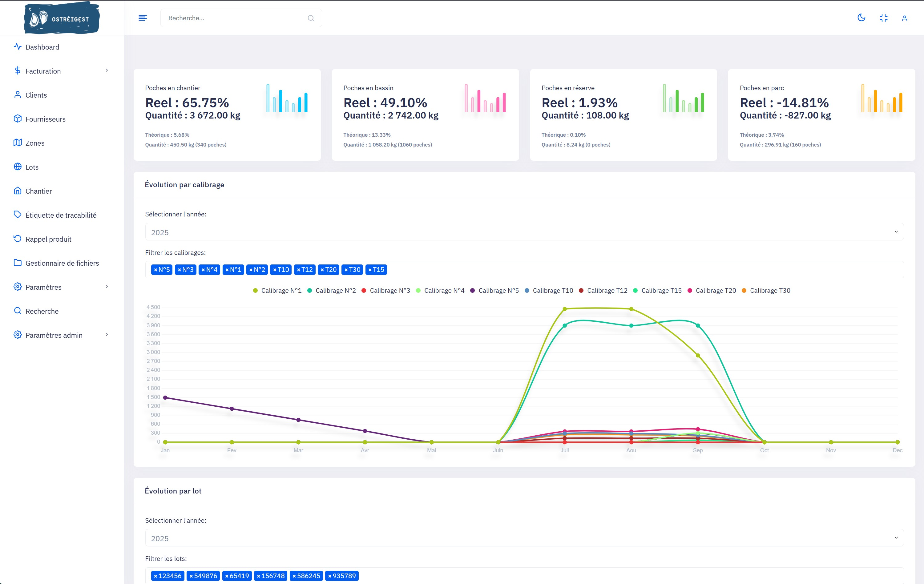
Task: Toggle Calibrage N°1 legend series
Action: (281, 291)
